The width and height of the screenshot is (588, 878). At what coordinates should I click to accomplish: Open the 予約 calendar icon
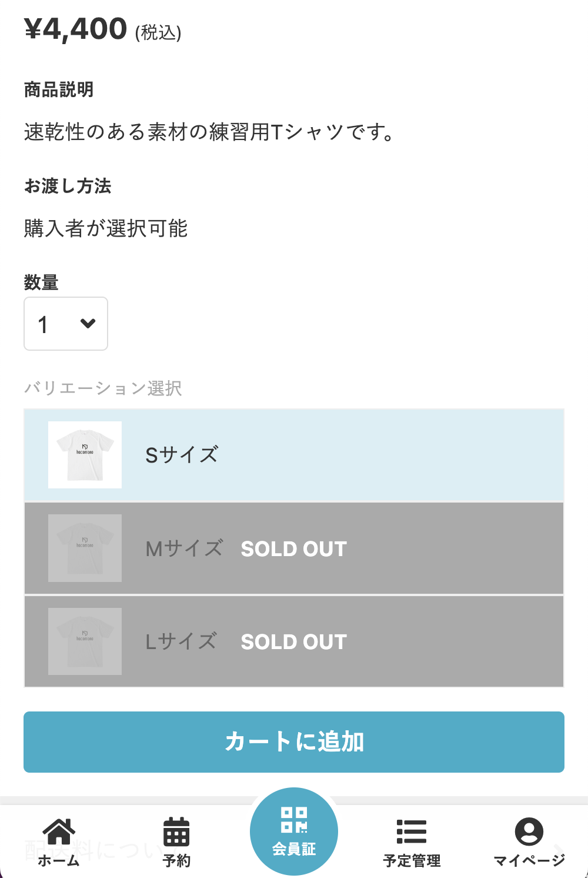(176, 831)
